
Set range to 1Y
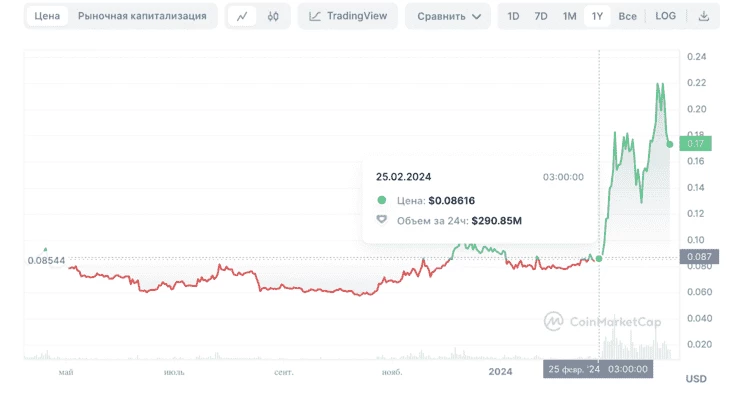(x=597, y=16)
